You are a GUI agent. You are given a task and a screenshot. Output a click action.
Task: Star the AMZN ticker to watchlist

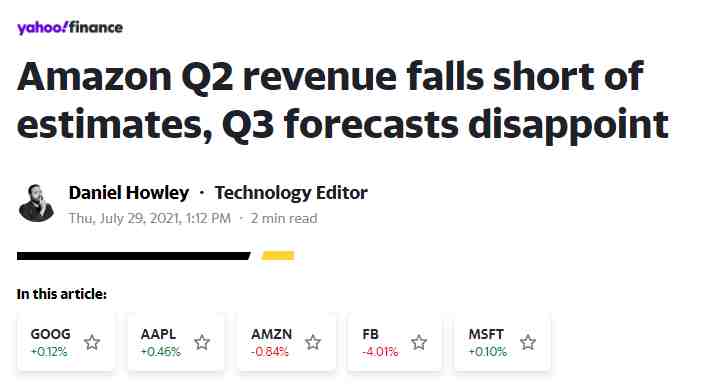pyautogui.click(x=313, y=343)
